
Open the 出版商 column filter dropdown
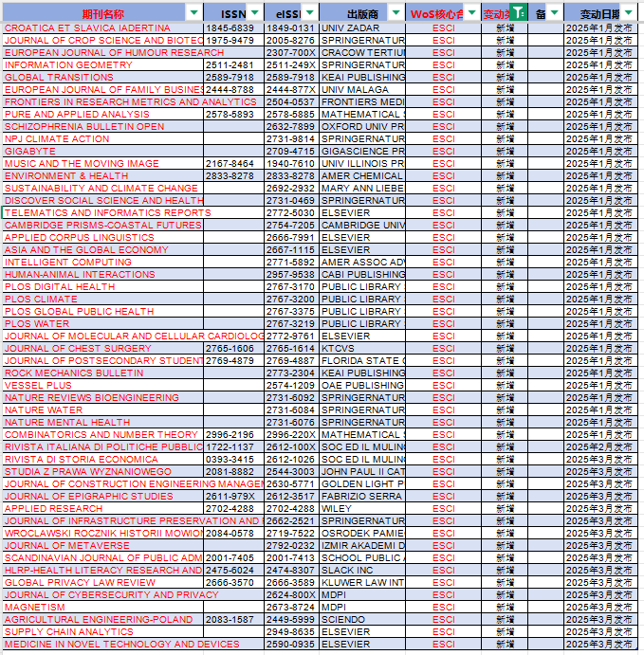pos(396,12)
